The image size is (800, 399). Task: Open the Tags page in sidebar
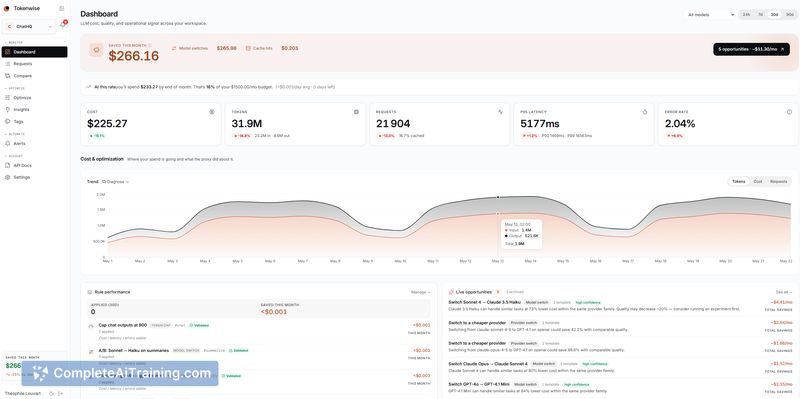[34, 121]
